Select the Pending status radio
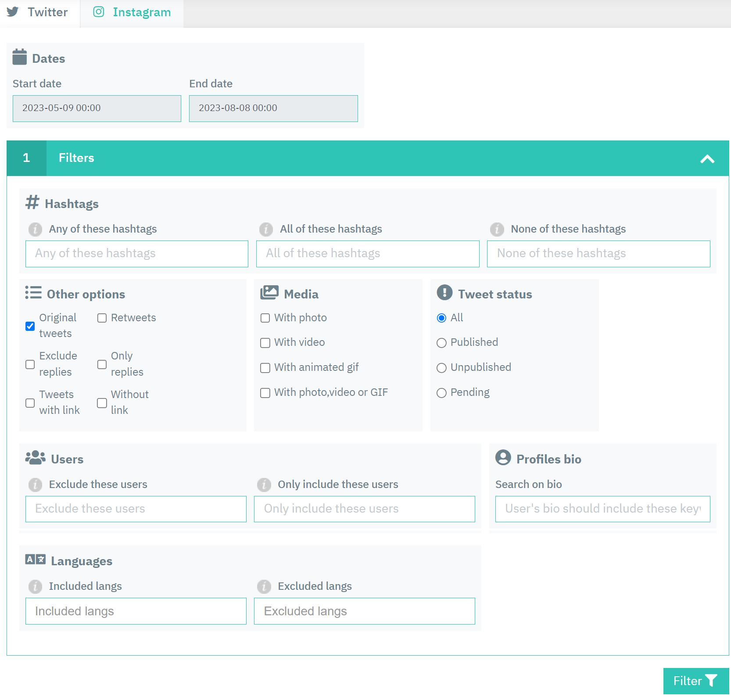The width and height of the screenshot is (731, 700). 441,393
